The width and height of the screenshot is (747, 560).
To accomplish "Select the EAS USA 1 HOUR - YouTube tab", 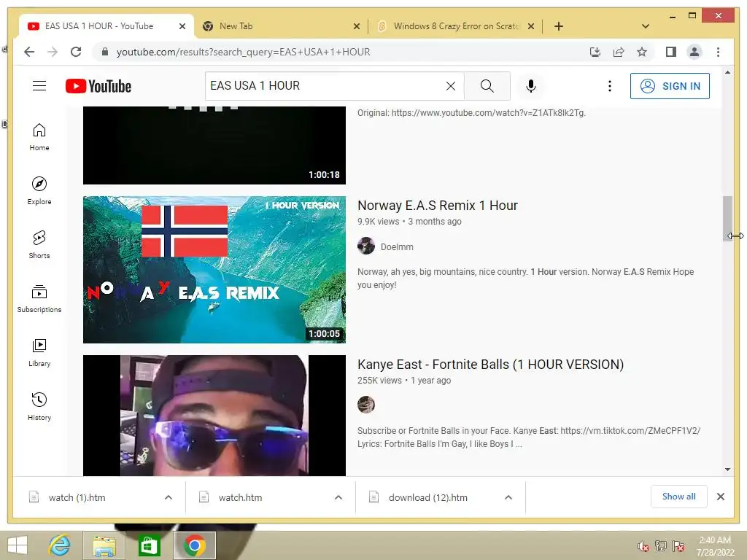I will (107, 26).
